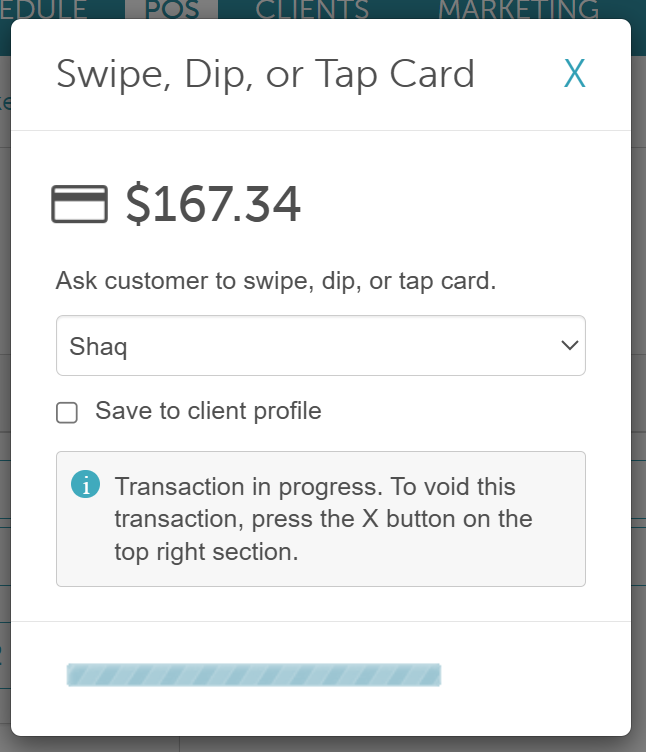Image resolution: width=646 pixels, height=752 pixels.
Task: Click the empty footer area beside the progress bar
Action: (532, 675)
